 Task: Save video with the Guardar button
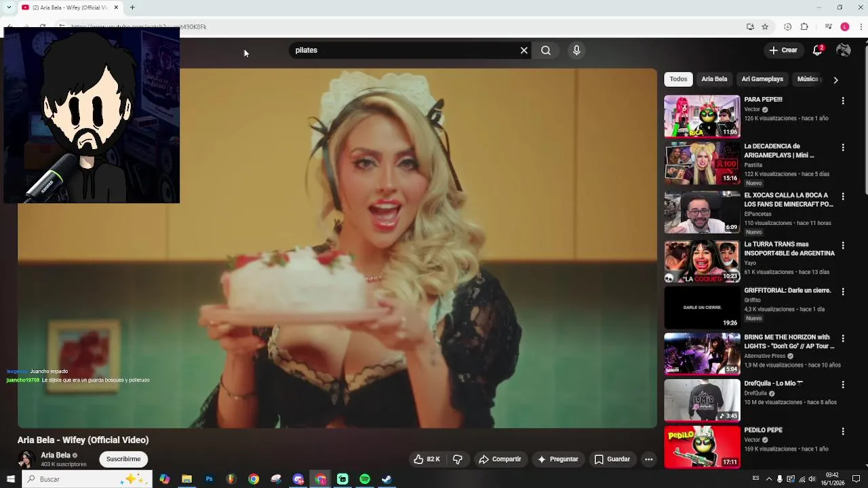(612, 460)
